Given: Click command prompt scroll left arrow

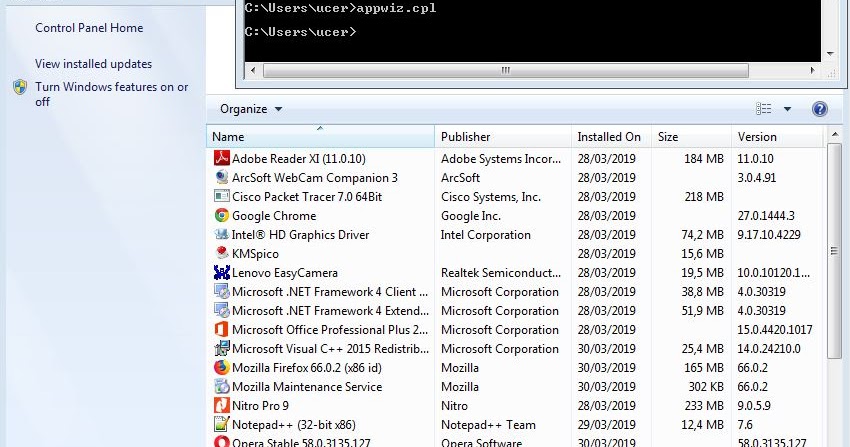Looking at the screenshot, I should click(253, 70).
